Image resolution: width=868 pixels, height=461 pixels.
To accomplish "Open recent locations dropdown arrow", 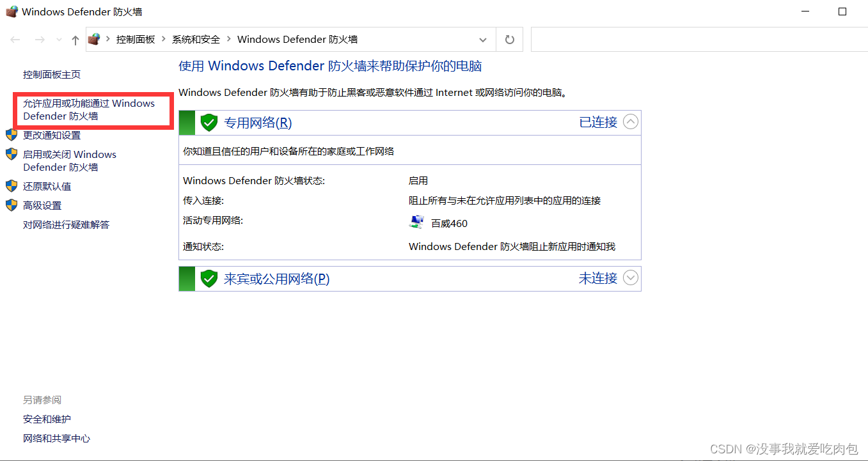I will (x=59, y=40).
